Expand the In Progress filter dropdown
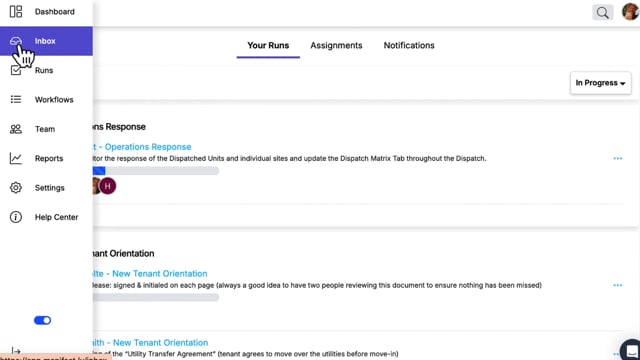Image resolution: width=640 pixels, height=360 pixels. click(600, 83)
